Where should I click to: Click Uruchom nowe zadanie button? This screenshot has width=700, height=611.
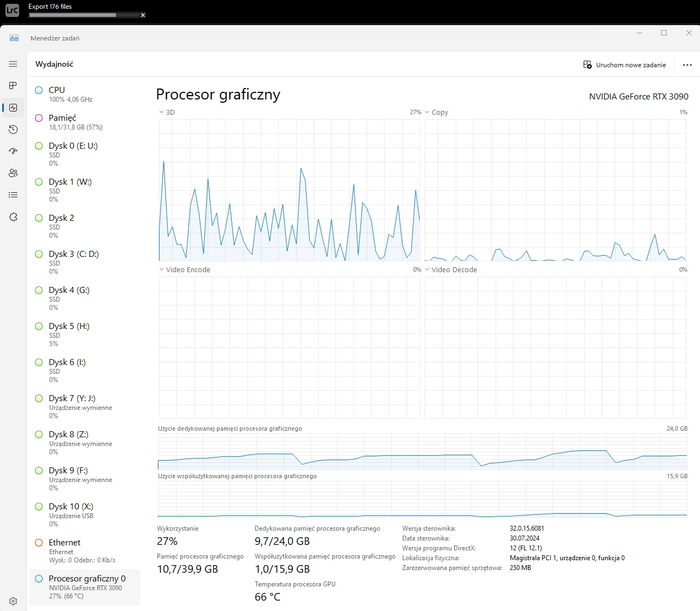tap(625, 64)
